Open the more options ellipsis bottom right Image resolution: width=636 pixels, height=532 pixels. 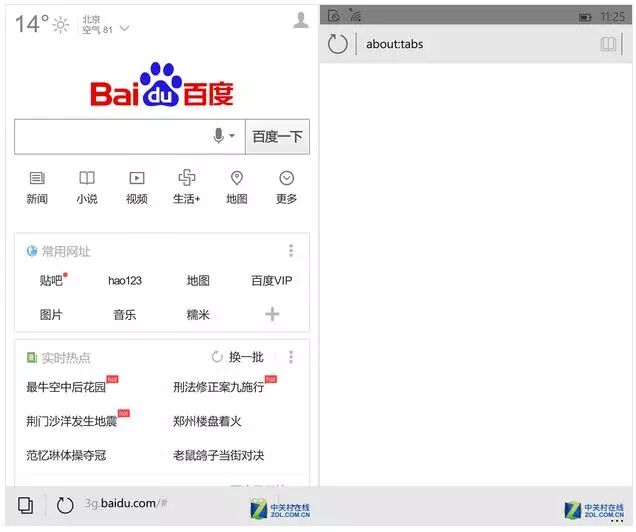(x=617, y=521)
